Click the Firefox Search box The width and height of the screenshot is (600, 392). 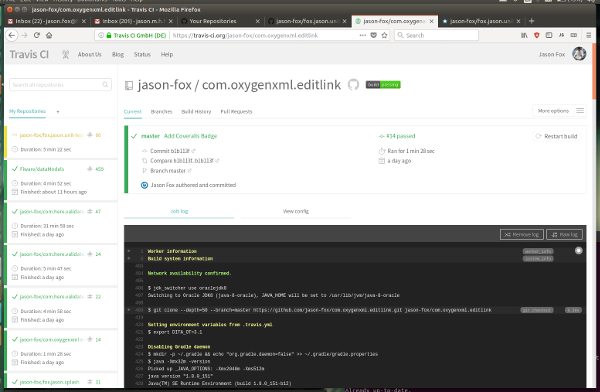pos(436,35)
